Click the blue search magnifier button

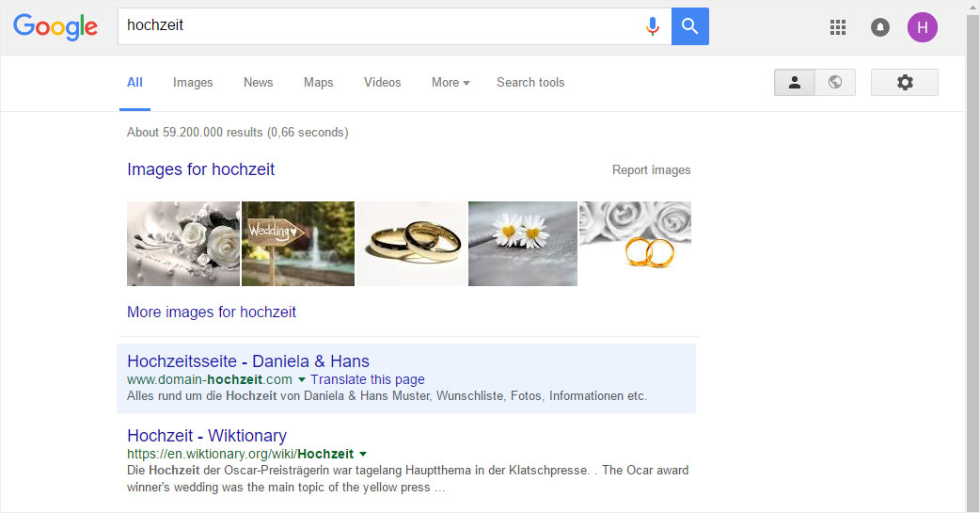coord(690,26)
